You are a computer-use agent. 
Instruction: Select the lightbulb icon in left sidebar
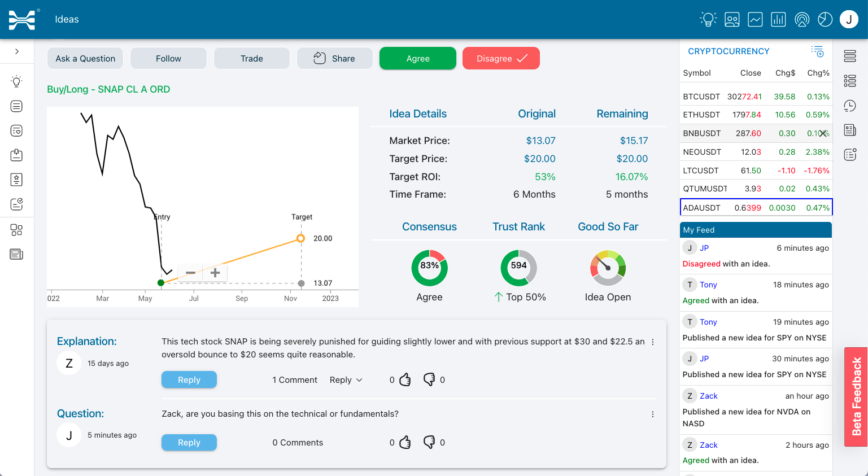[16, 81]
